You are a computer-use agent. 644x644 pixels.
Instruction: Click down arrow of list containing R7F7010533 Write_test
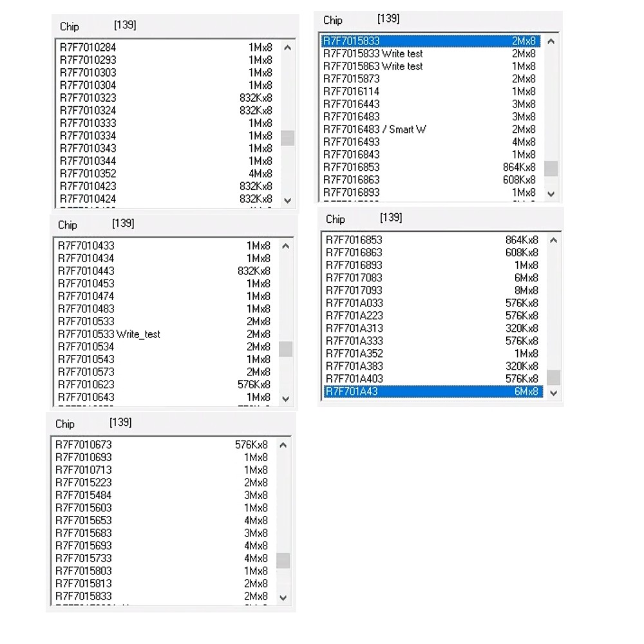[286, 399]
